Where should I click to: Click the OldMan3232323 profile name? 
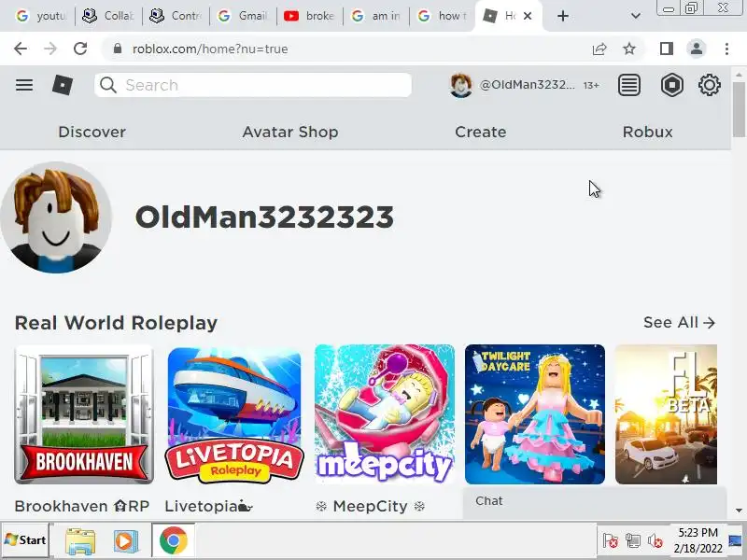(x=264, y=217)
